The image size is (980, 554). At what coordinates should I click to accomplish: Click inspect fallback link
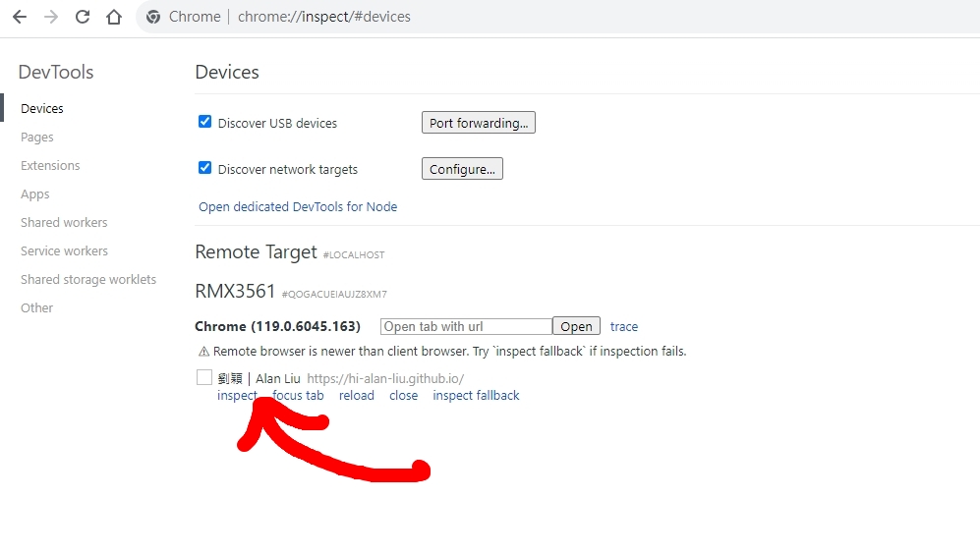(x=476, y=395)
